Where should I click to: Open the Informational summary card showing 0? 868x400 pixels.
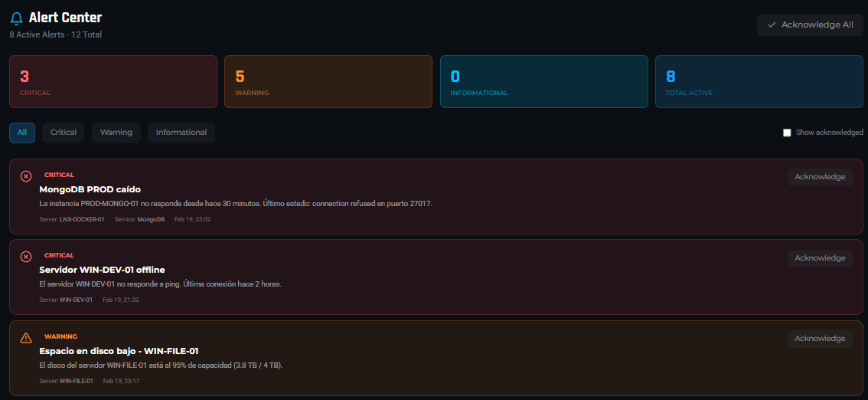(544, 81)
